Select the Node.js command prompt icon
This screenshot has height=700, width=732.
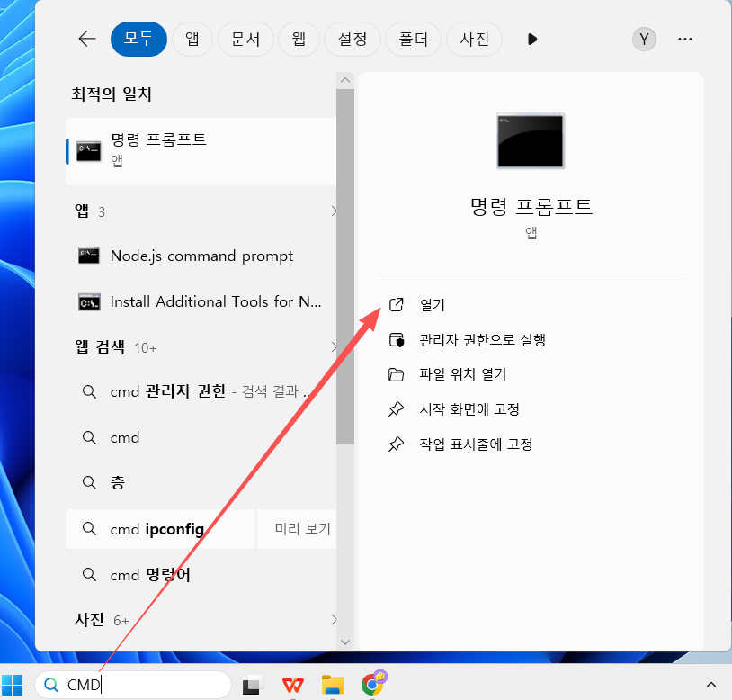click(89, 256)
